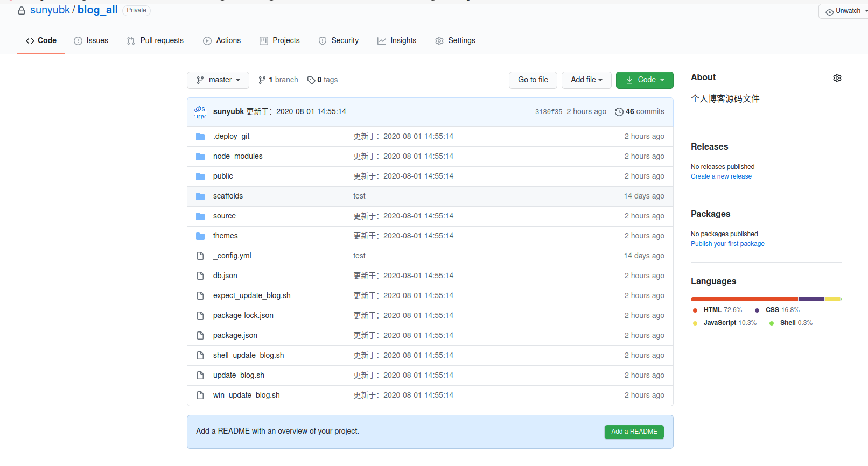Open the win_update_blog.sh file name

(x=246, y=396)
